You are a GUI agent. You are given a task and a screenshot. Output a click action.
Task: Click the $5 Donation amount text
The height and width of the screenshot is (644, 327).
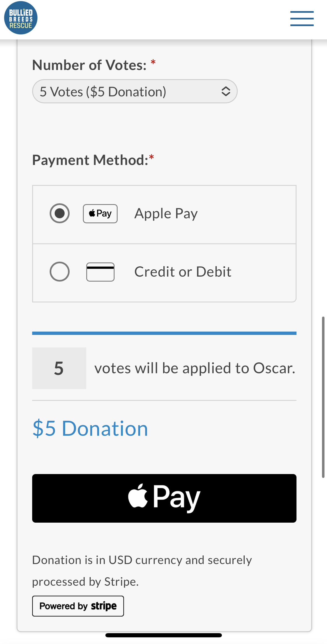(90, 429)
